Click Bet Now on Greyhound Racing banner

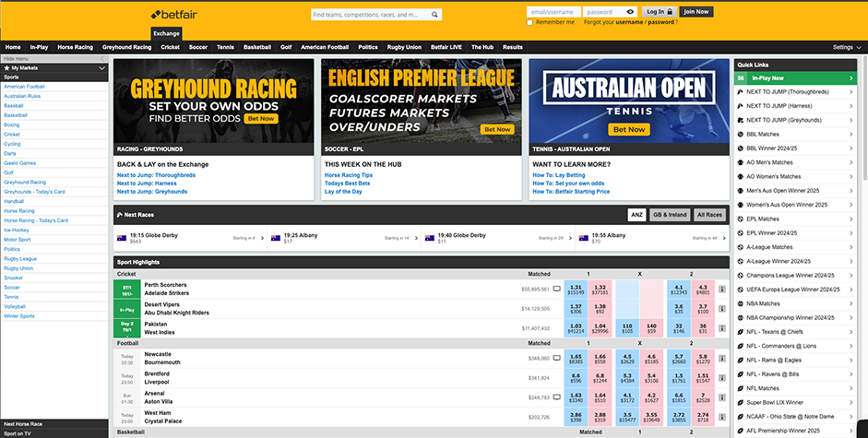tap(261, 119)
